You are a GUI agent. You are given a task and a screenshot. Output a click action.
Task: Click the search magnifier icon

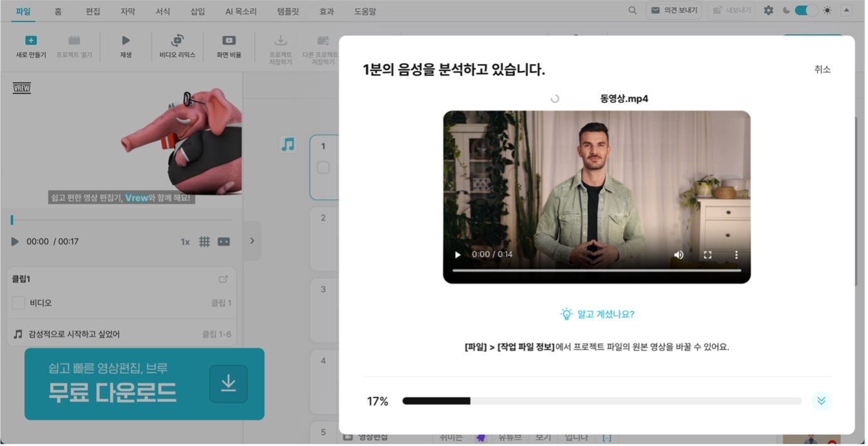(x=633, y=10)
